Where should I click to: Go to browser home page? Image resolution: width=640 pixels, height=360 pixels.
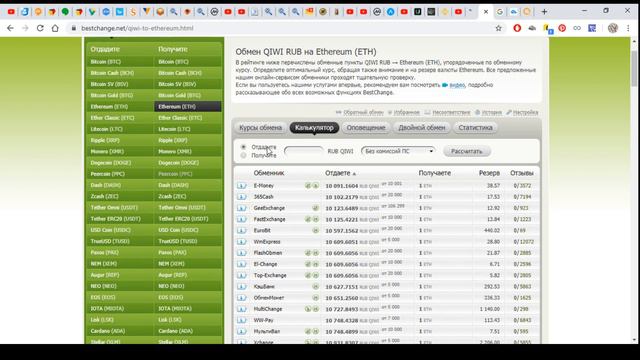(x=55, y=28)
